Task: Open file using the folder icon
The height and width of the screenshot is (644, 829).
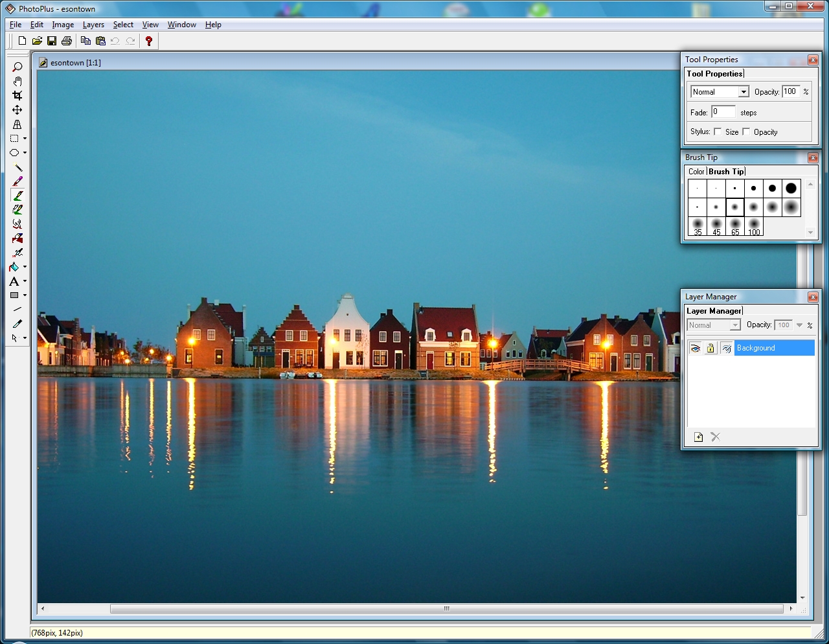Action: pos(37,41)
